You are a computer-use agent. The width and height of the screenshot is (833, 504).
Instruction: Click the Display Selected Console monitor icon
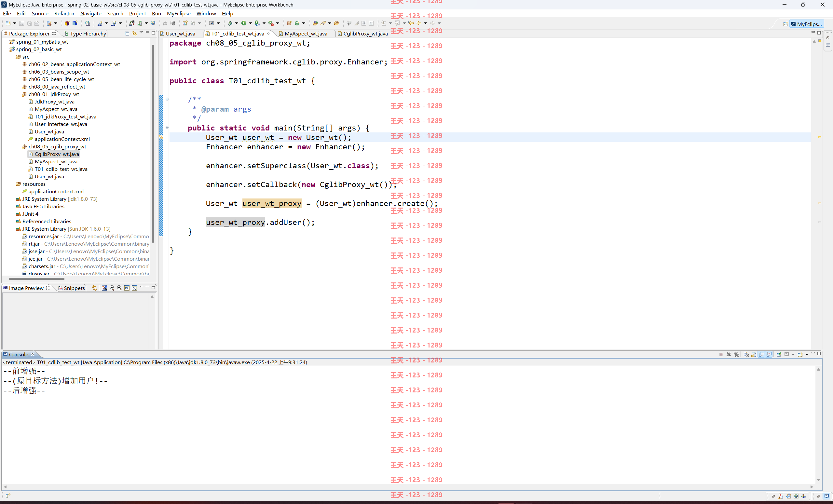coord(787,354)
